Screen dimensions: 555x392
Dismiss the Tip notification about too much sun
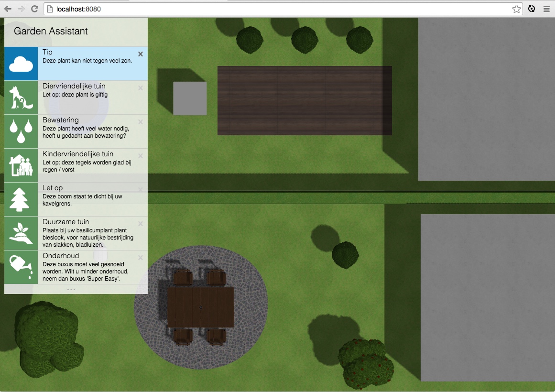click(x=141, y=54)
